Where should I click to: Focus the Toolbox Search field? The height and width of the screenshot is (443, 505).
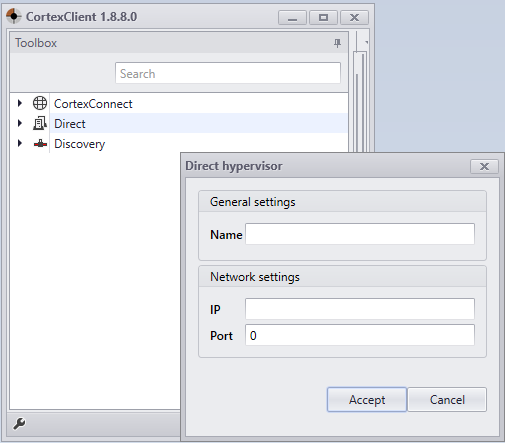(x=228, y=73)
